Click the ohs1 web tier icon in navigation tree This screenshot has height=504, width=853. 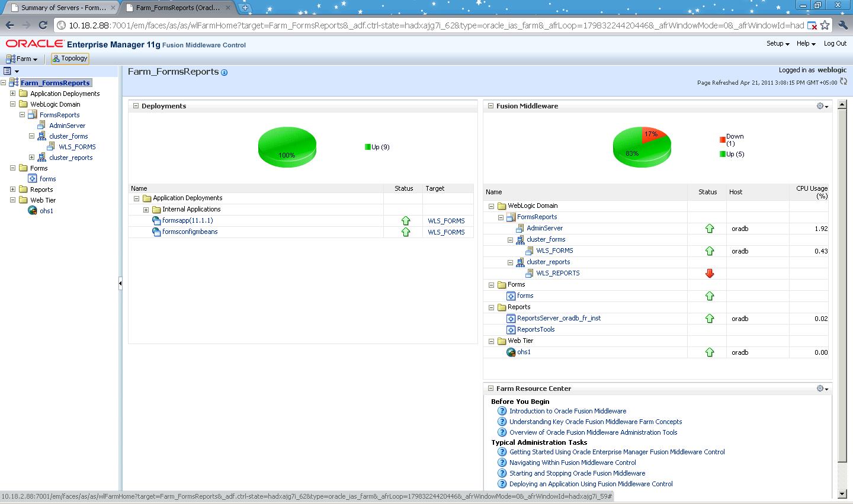pyautogui.click(x=33, y=211)
